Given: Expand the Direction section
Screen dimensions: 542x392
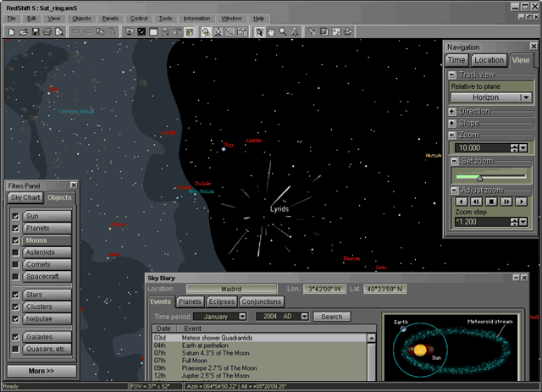Looking at the screenshot, I should [x=453, y=111].
